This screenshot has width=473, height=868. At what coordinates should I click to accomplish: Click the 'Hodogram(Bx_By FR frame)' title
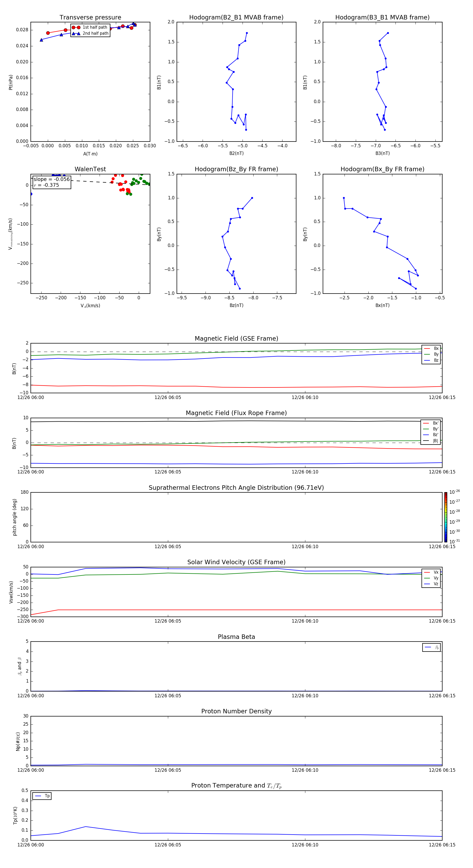tap(382, 169)
